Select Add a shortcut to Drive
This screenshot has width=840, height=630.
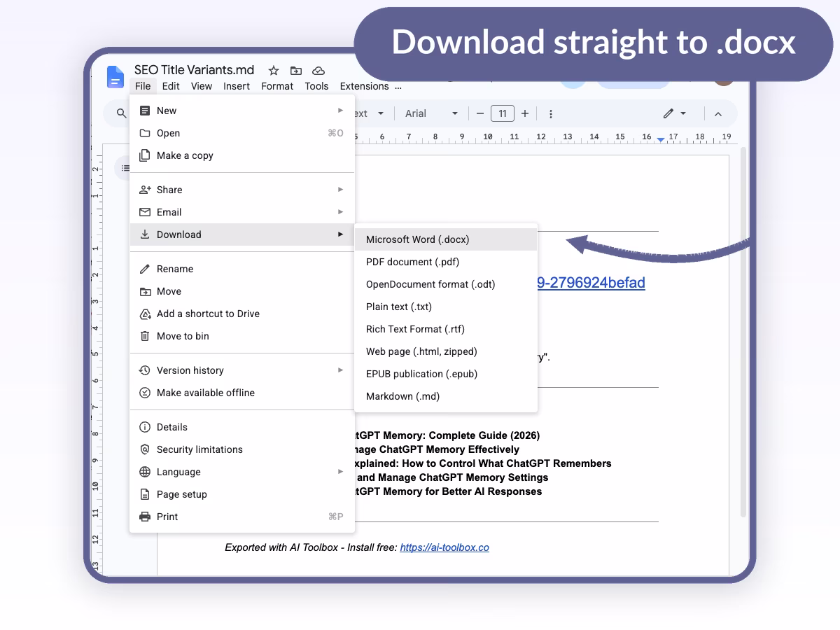pos(242,314)
